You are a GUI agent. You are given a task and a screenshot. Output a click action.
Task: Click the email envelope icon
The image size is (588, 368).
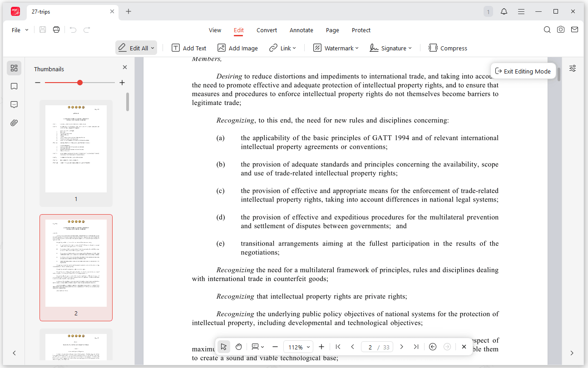pos(574,30)
